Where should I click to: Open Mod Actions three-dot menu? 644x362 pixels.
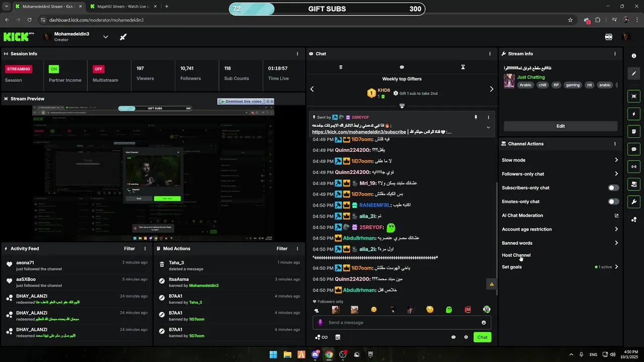coord(297,248)
